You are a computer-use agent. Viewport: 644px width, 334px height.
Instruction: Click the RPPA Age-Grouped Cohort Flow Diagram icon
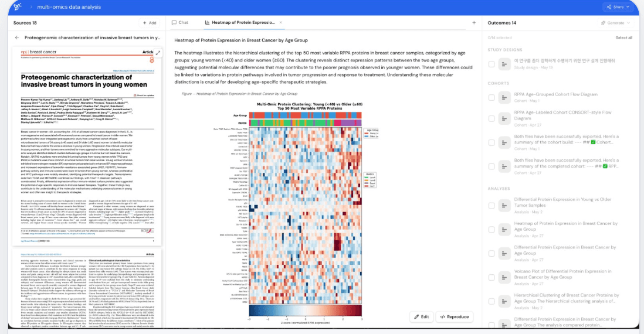point(504,97)
